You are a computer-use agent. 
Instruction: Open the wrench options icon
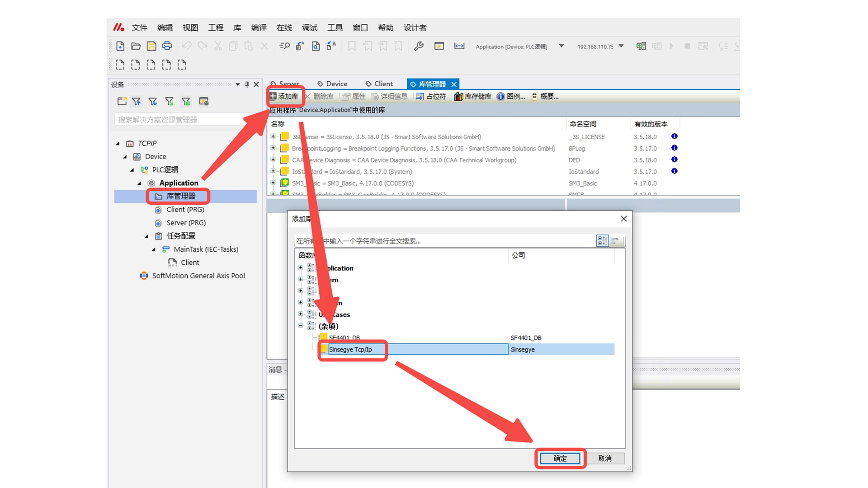click(419, 46)
